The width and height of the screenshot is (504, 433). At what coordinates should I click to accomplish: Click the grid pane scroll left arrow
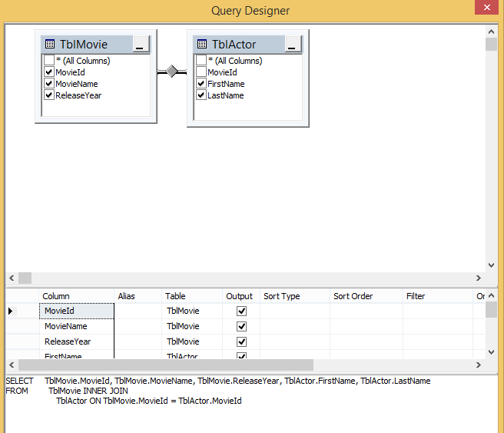tap(12, 365)
